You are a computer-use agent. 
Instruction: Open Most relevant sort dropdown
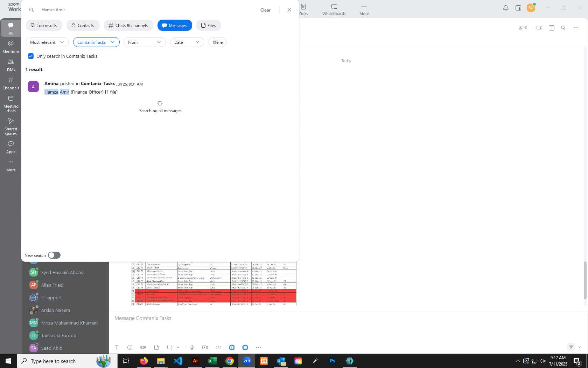point(47,42)
